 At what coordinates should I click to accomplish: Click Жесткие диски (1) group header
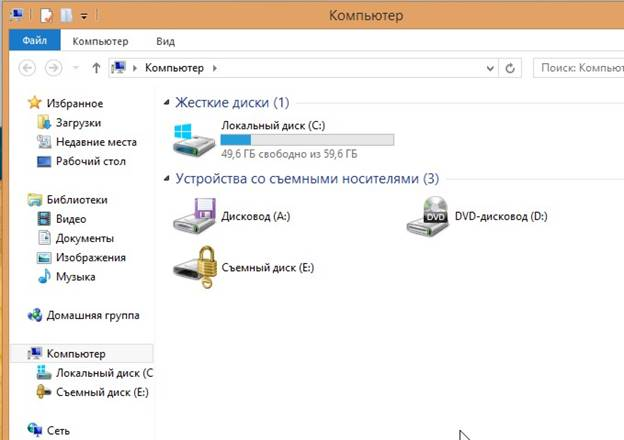pos(232,103)
